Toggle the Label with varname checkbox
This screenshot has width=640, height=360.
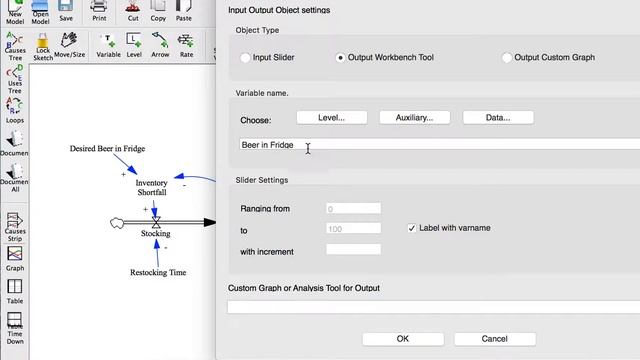click(411, 228)
